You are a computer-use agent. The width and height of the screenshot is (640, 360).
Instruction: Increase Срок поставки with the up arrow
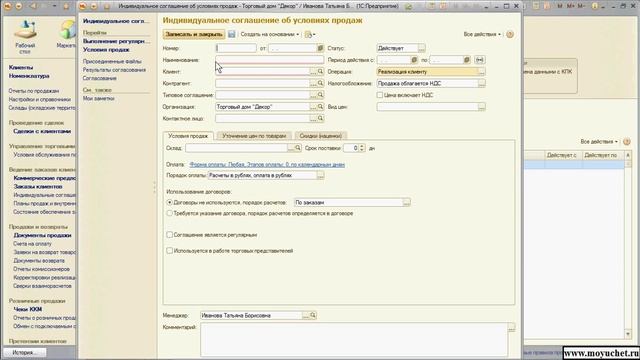pos(362,146)
